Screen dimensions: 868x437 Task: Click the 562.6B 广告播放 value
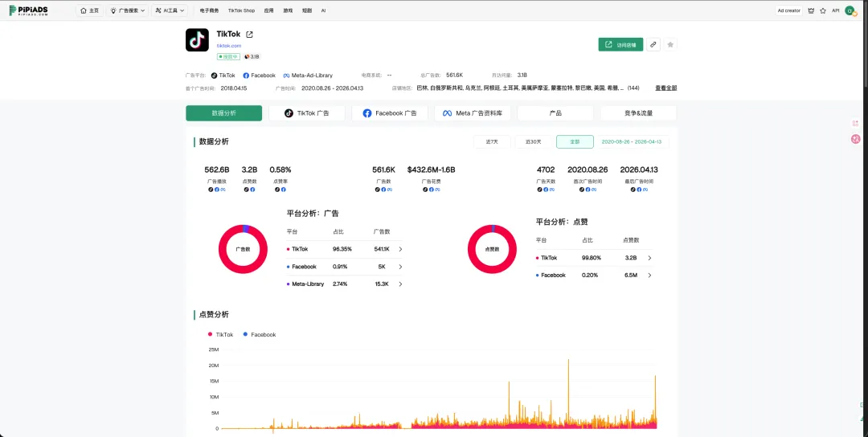pyautogui.click(x=216, y=169)
